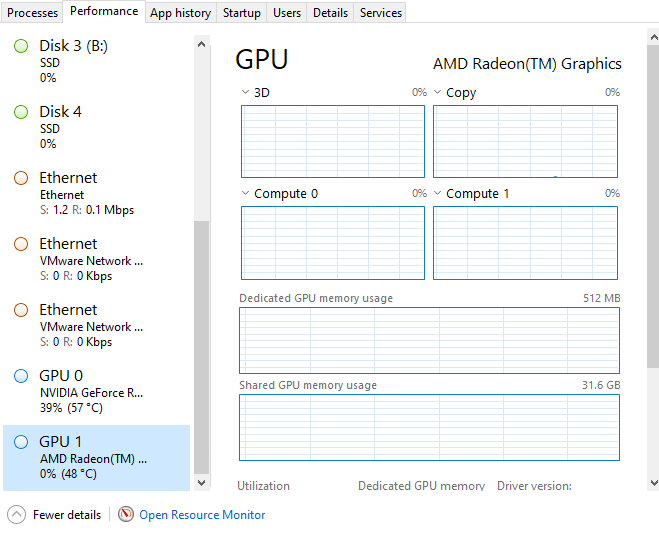Open the 3D graph engine dropdown
Viewport: 659px width, 536px height.
coord(246,93)
